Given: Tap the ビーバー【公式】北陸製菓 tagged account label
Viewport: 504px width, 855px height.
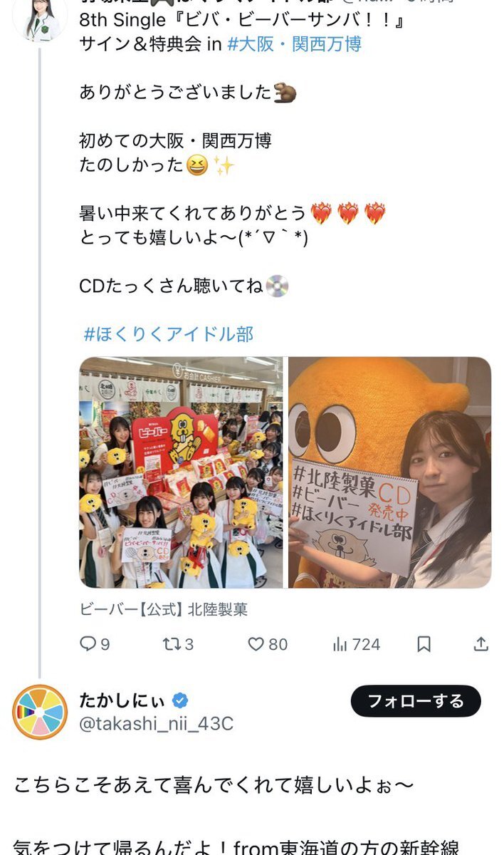Looking at the screenshot, I should point(163,609).
